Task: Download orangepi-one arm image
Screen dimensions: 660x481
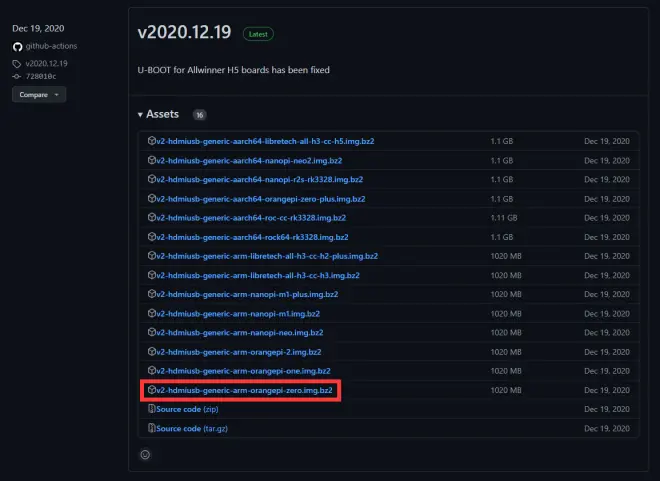Action: pos(243,371)
